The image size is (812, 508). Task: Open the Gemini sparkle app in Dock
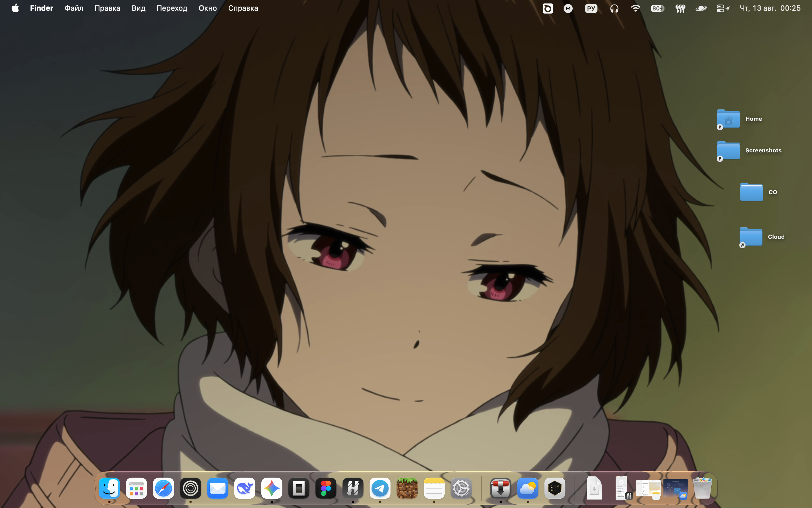pyautogui.click(x=272, y=488)
